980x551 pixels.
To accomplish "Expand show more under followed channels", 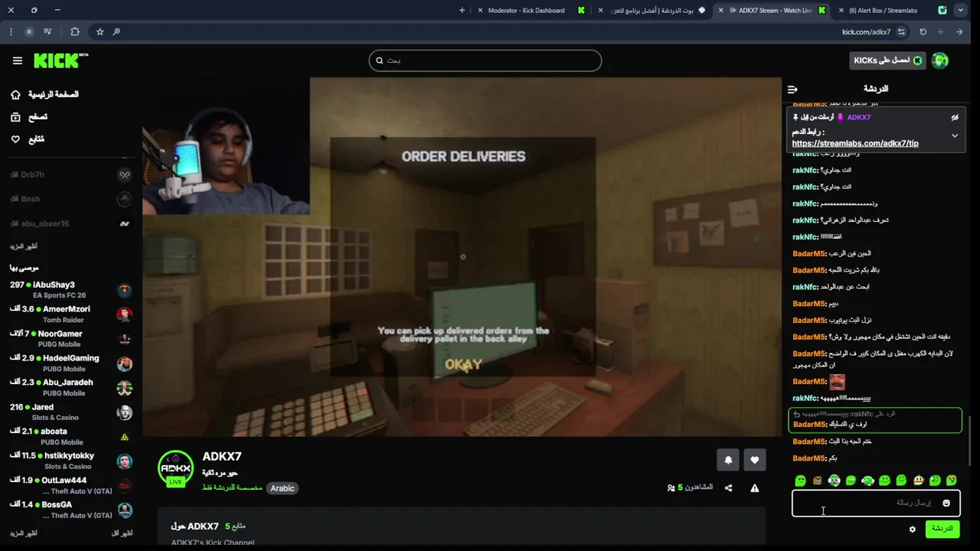I will (23, 246).
